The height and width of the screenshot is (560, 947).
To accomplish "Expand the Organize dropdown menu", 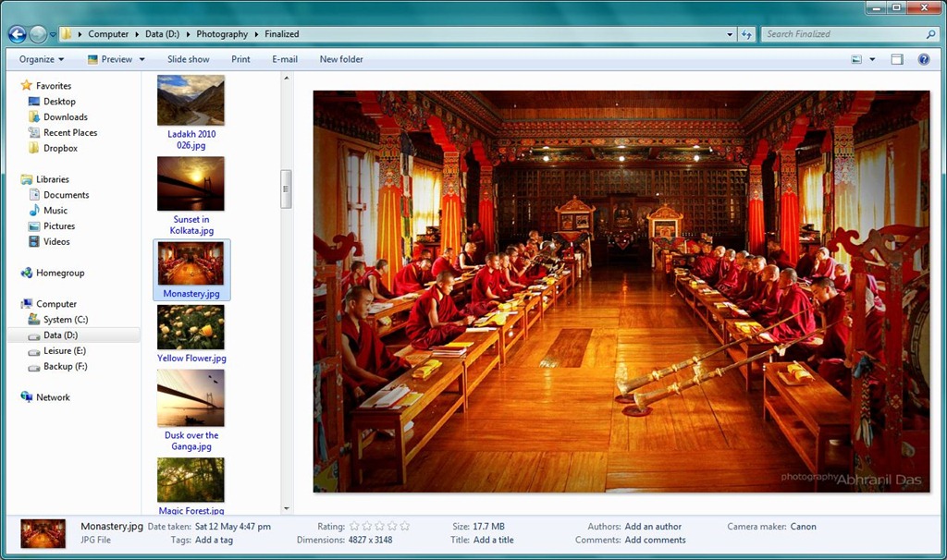I will click(x=42, y=59).
